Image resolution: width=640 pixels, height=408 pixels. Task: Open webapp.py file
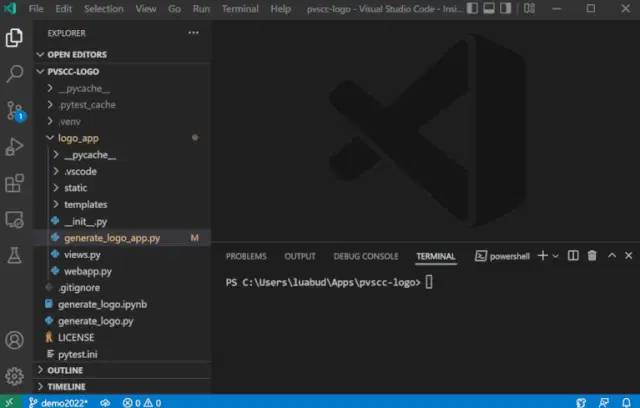pyautogui.click(x=122, y=271)
